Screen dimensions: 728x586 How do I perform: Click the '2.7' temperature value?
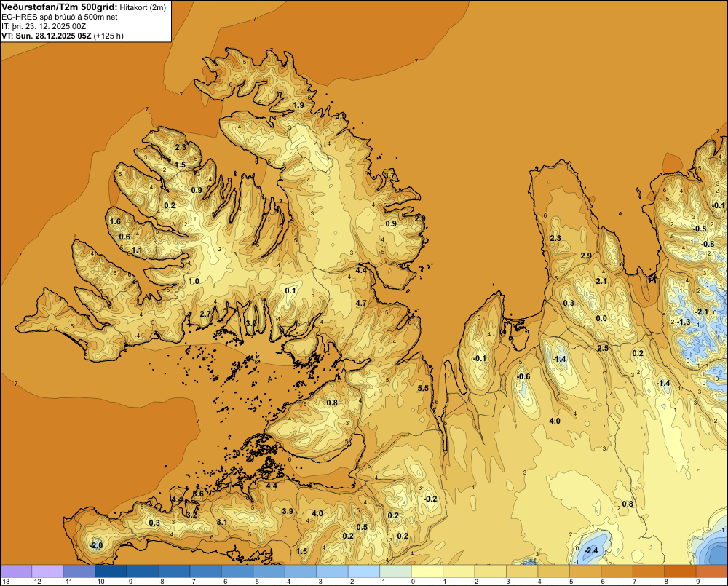tap(205, 314)
